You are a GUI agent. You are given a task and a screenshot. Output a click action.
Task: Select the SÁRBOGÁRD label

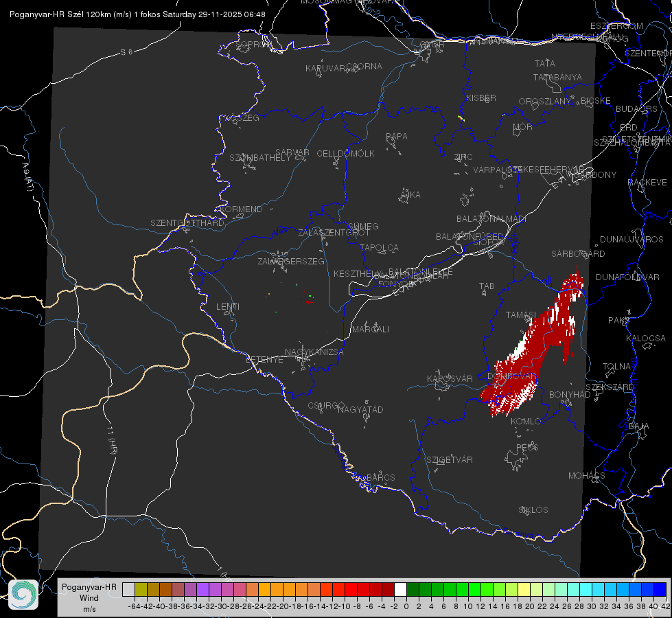[x=578, y=254]
